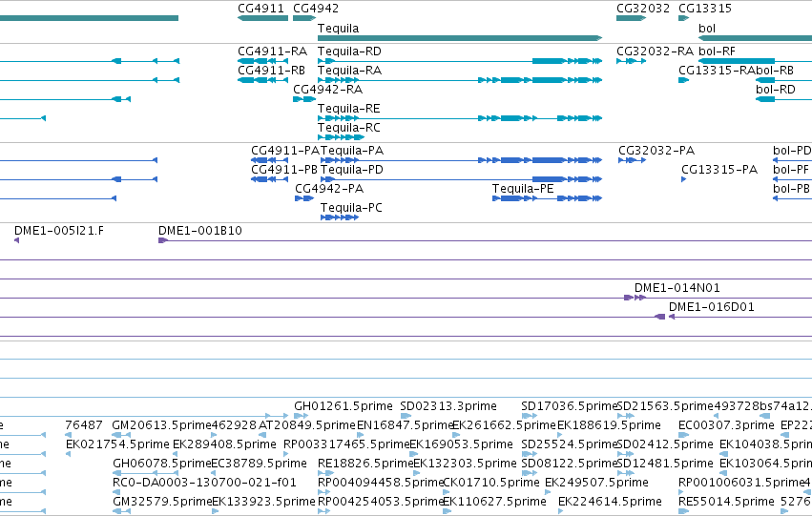Click the long Tequila gene bar
Screen dimensions: 812x516
coord(460,38)
